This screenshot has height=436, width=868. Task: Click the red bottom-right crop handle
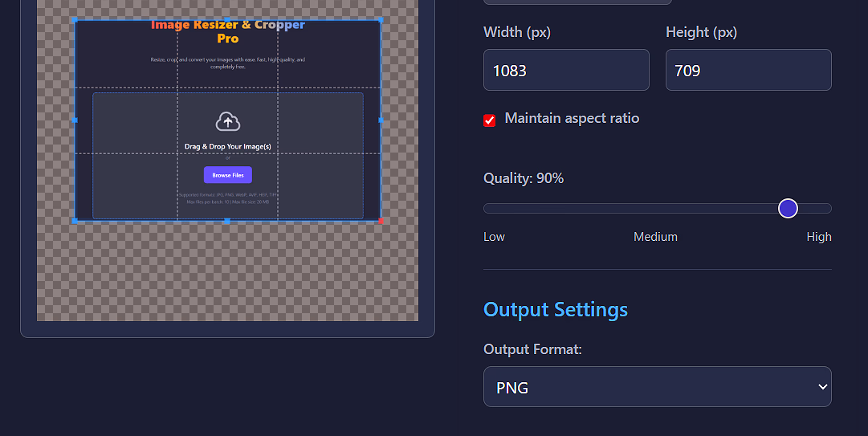381,220
